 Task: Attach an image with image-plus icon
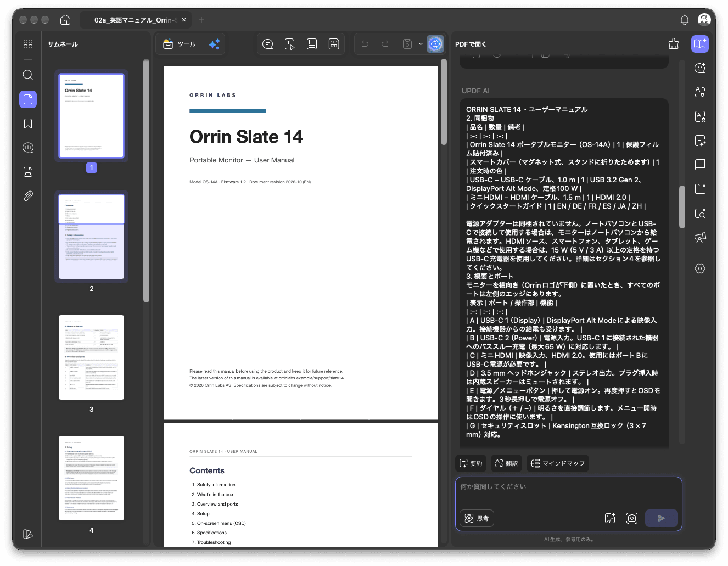[x=610, y=518]
